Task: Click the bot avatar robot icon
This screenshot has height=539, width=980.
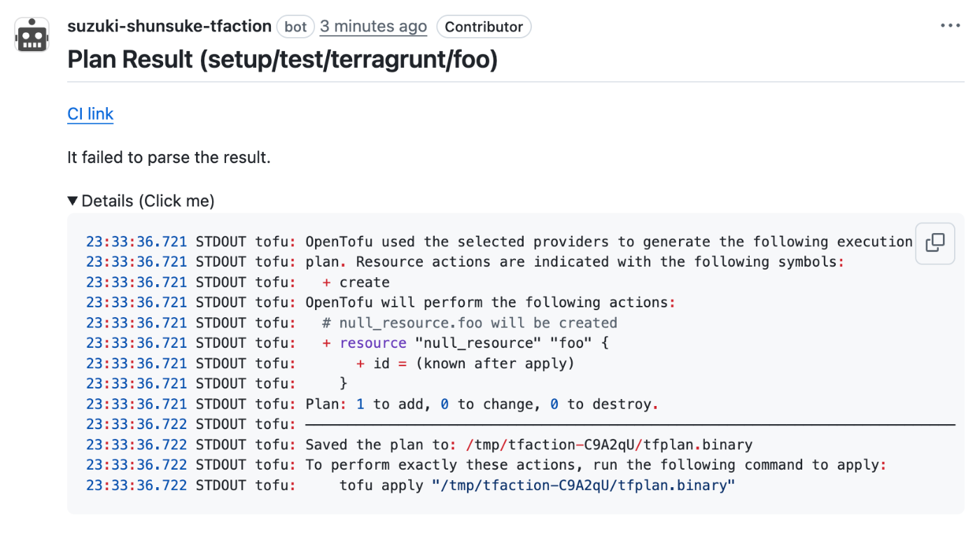Action: coord(32,35)
